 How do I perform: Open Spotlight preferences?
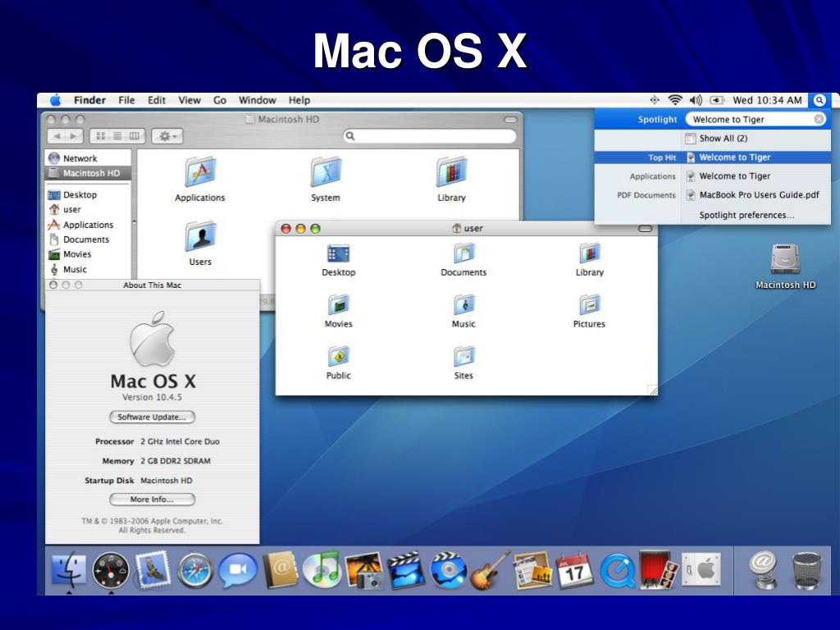tap(746, 215)
